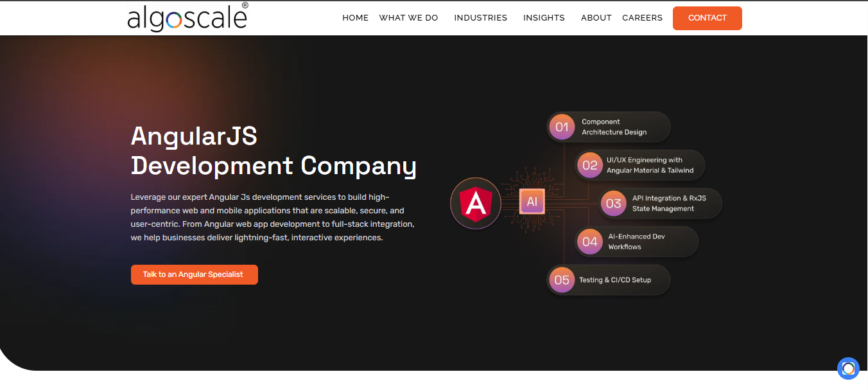The image size is (868, 390).
Task: Select AI-Enhanced Dev Workflows text
Action: [x=637, y=242]
